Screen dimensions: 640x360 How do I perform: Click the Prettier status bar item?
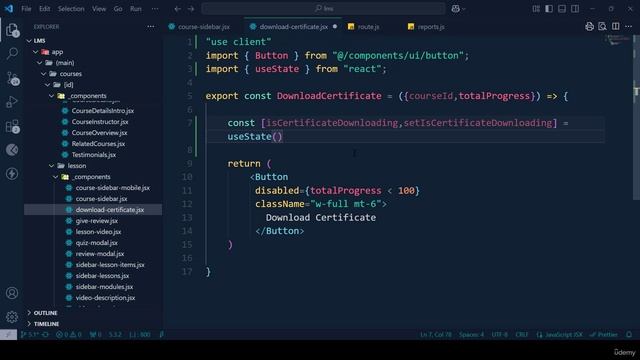pos(604,334)
